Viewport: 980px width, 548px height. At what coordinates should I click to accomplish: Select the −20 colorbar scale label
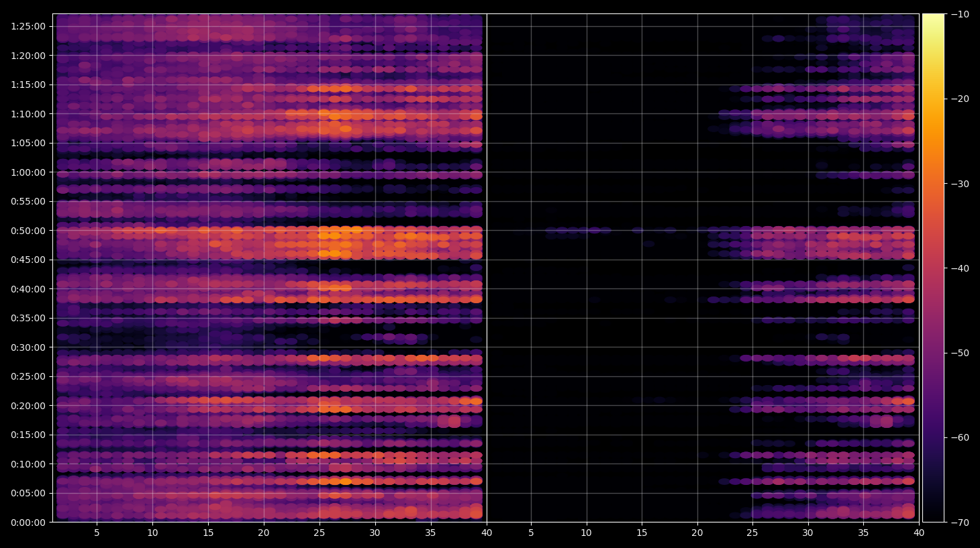961,99
